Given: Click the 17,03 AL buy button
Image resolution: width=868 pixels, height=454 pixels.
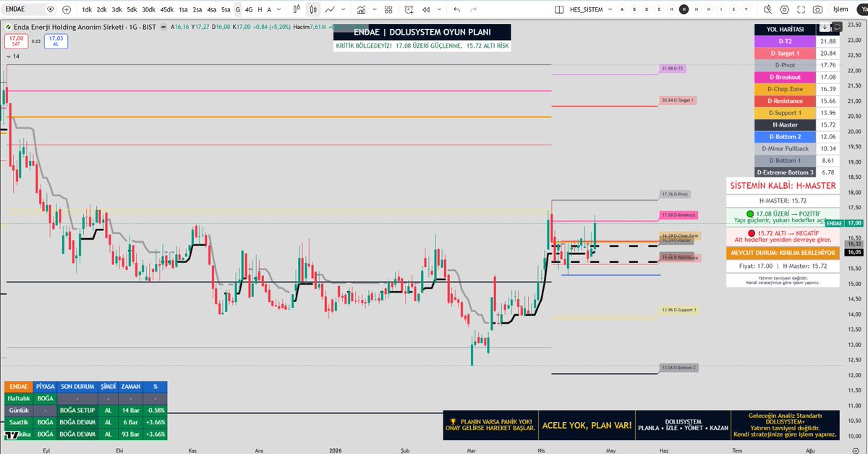Looking at the screenshot, I should (x=56, y=41).
